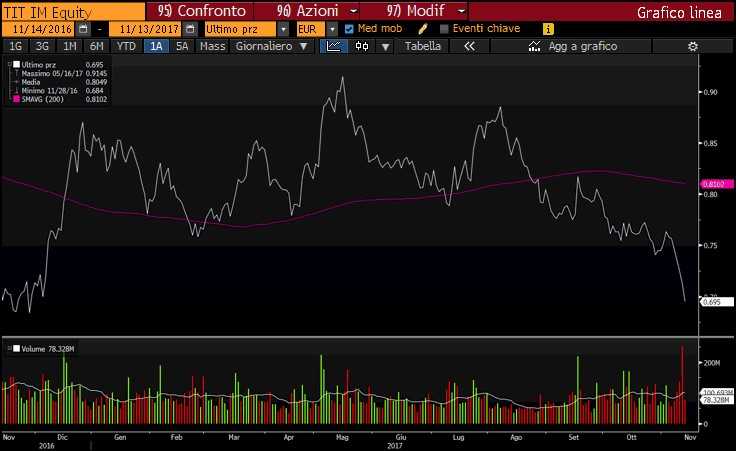Viewport: 736px width, 451px height.
Task: Select the 1G range tab
Action: pyautogui.click(x=15, y=46)
